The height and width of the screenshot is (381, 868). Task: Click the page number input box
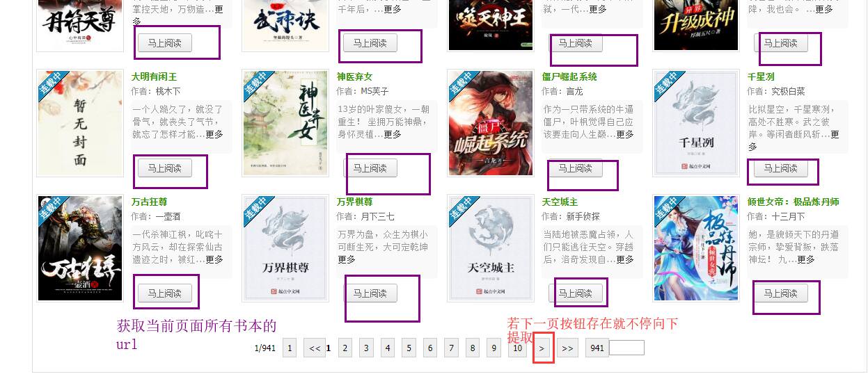[x=626, y=348]
